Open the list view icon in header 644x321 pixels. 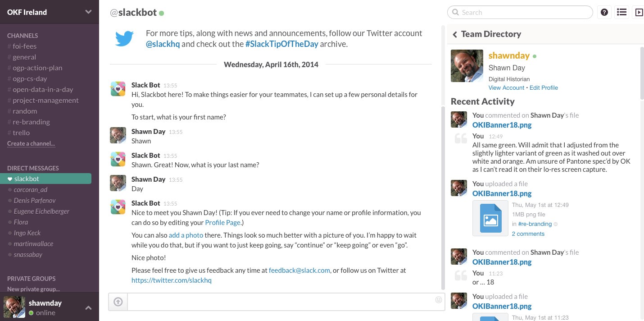pos(622,12)
